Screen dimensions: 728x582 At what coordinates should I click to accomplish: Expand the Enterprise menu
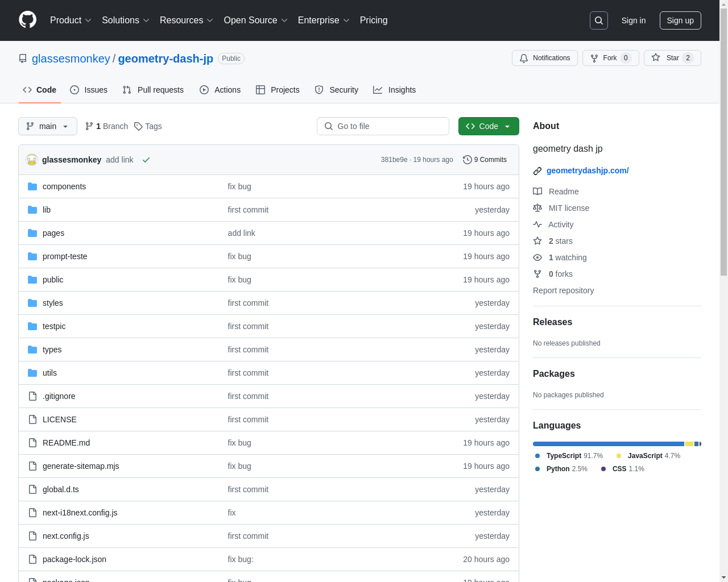pyautogui.click(x=324, y=20)
